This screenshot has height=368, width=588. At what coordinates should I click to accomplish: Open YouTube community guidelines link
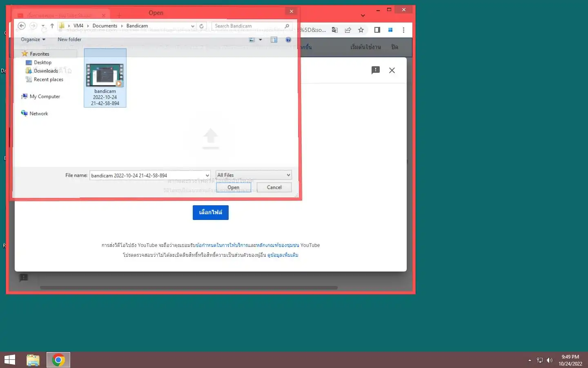pos(278,245)
